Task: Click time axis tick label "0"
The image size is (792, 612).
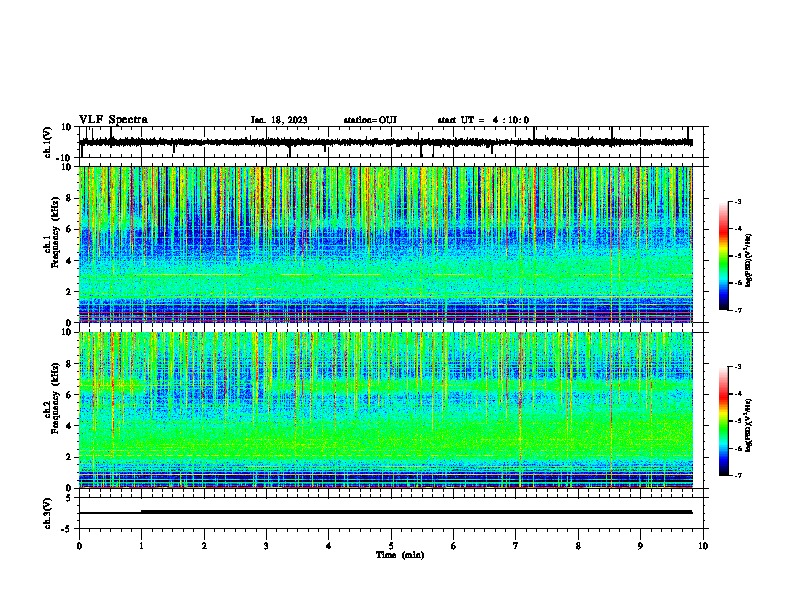Action: [x=79, y=546]
